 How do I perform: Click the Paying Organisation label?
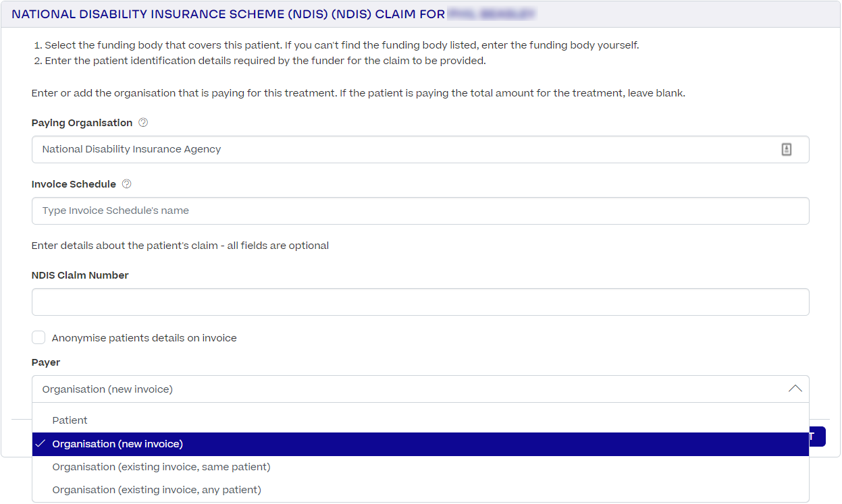point(82,123)
